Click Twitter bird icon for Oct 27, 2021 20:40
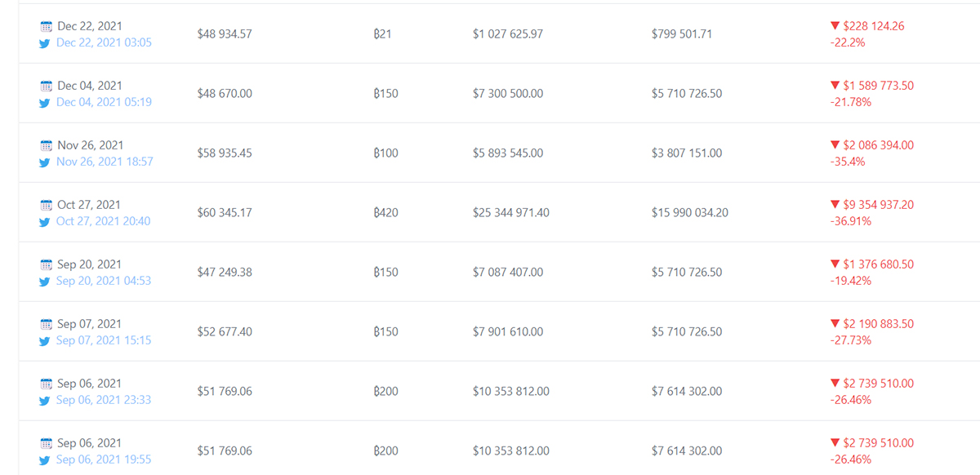Image resolution: width=980 pixels, height=475 pixels. 46,221
